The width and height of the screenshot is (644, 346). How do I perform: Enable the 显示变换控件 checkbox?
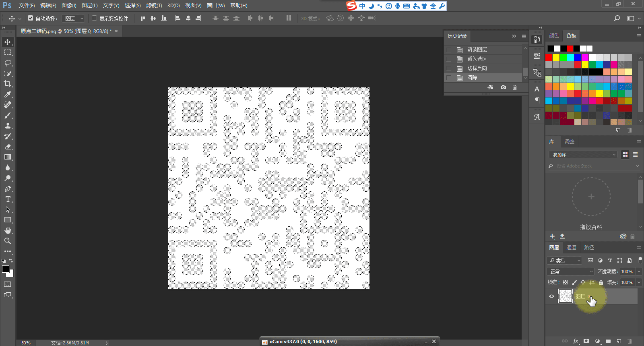(x=95, y=18)
